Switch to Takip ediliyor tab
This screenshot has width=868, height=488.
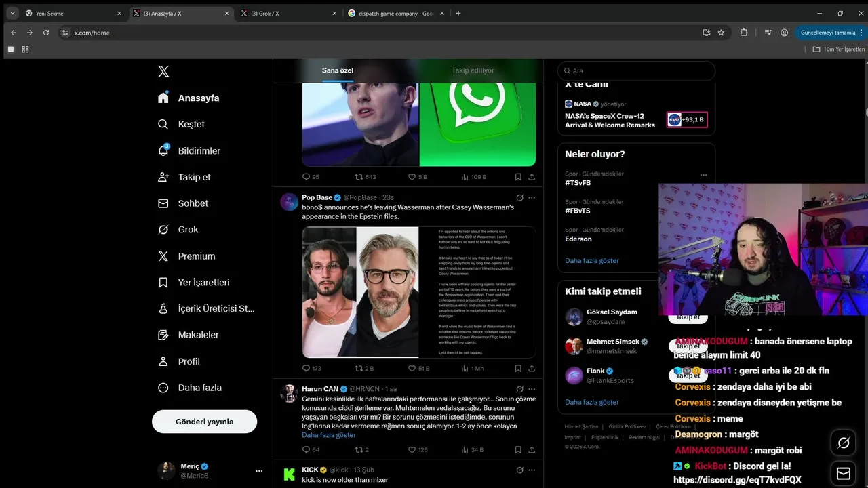473,70
